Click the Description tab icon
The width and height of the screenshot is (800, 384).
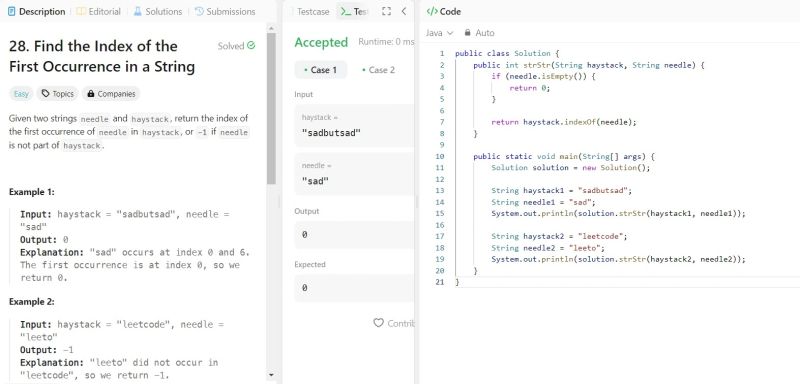tap(12, 11)
